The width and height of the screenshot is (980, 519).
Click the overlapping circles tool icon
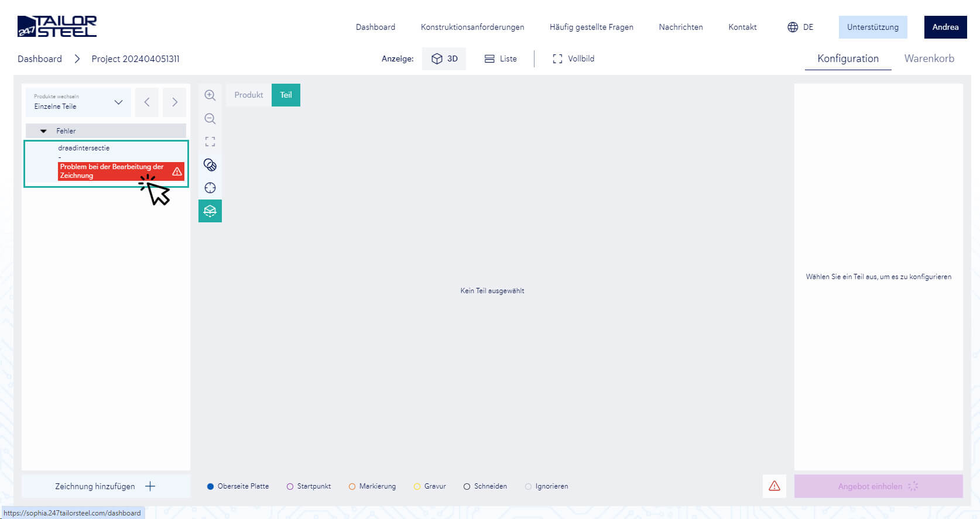coord(210,165)
